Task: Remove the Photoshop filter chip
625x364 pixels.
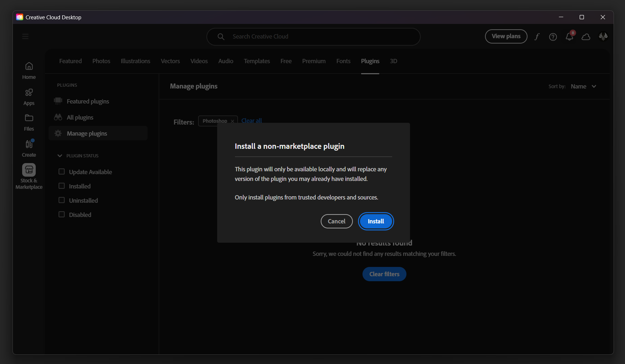Action: pyautogui.click(x=232, y=121)
